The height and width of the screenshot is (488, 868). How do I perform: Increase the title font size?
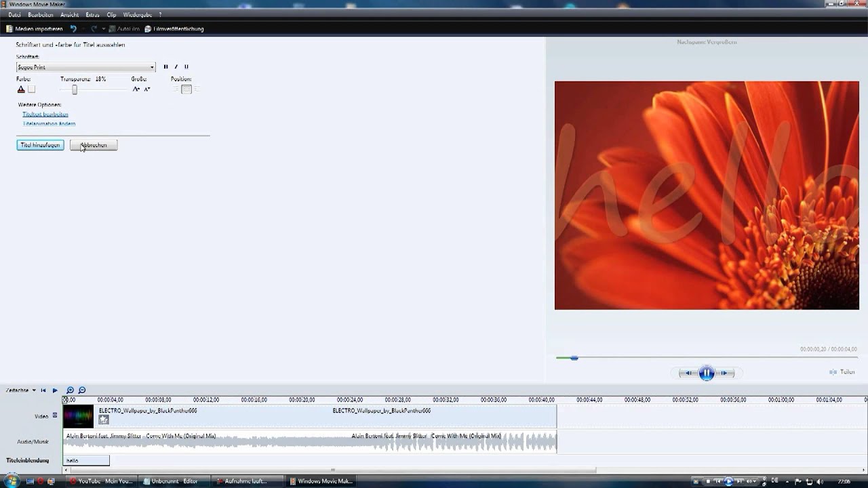[x=136, y=89]
